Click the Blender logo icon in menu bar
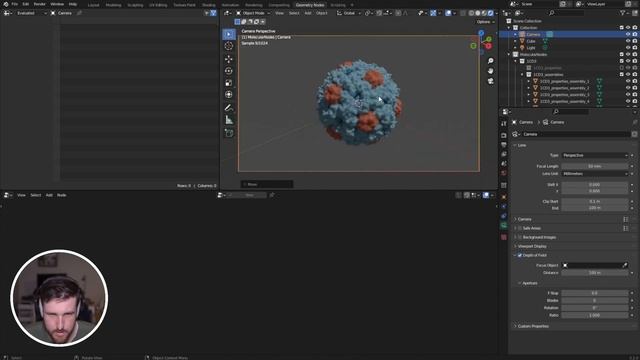The width and height of the screenshot is (640, 360). tap(6, 4)
